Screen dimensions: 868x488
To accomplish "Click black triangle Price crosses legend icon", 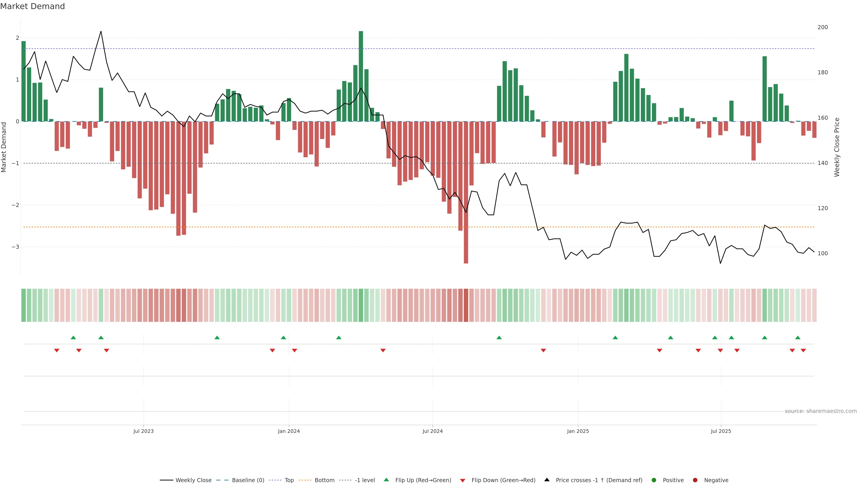I will (x=547, y=480).
